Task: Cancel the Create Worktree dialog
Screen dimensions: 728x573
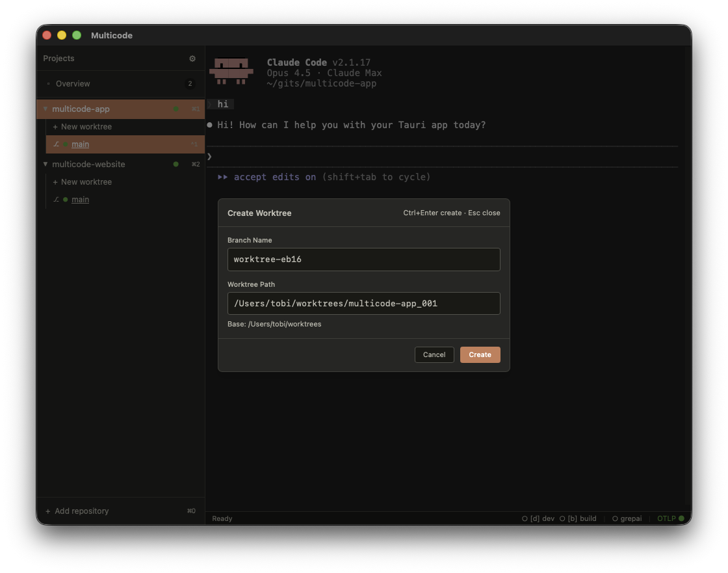Action: pyautogui.click(x=434, y=354)
